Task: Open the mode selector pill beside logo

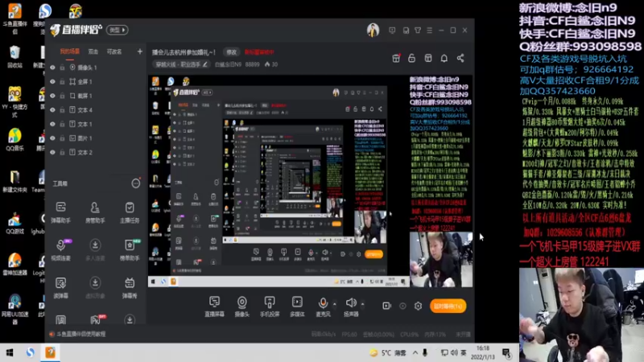Action: click(117, 30)
